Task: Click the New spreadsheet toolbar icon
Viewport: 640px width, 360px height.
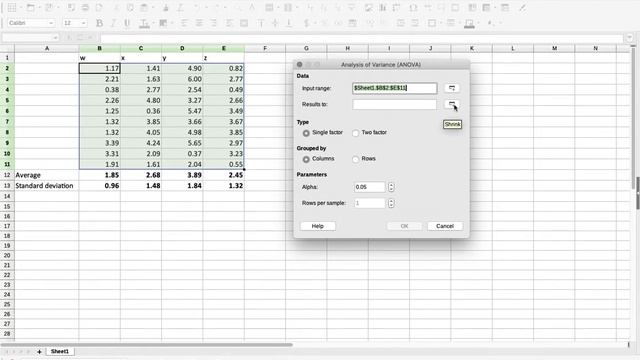Action: 12,7
